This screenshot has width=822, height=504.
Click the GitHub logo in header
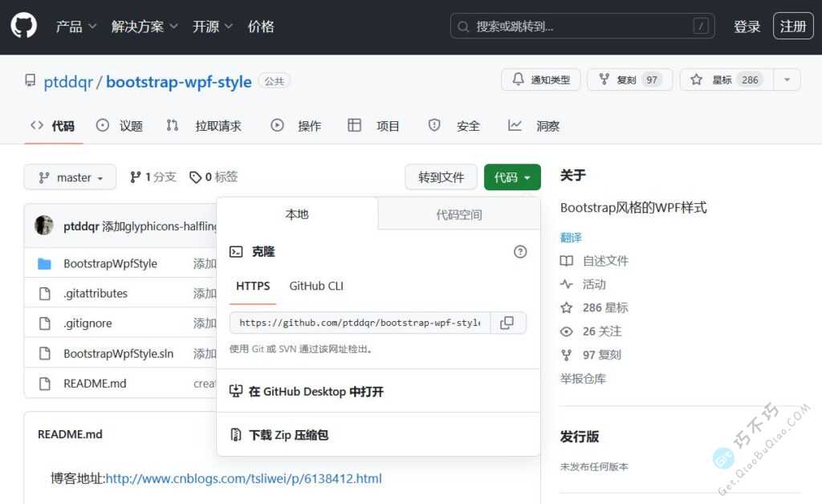[x=23, y=25]
